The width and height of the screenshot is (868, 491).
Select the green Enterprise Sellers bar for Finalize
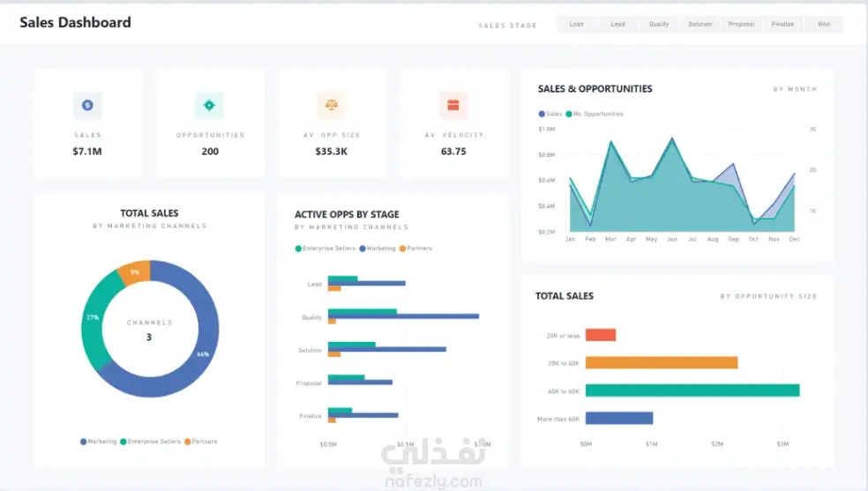coord(340,410)
